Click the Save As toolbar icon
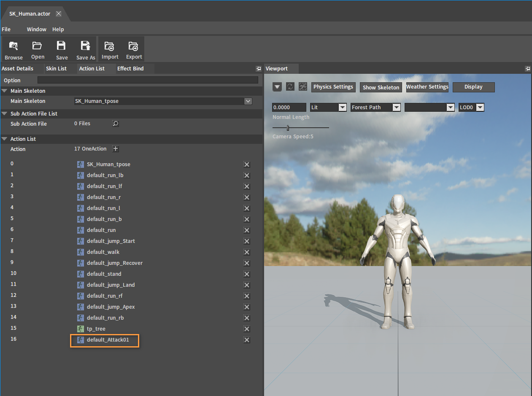Viewport: 532px width, 396px height. tap(86, 49)
